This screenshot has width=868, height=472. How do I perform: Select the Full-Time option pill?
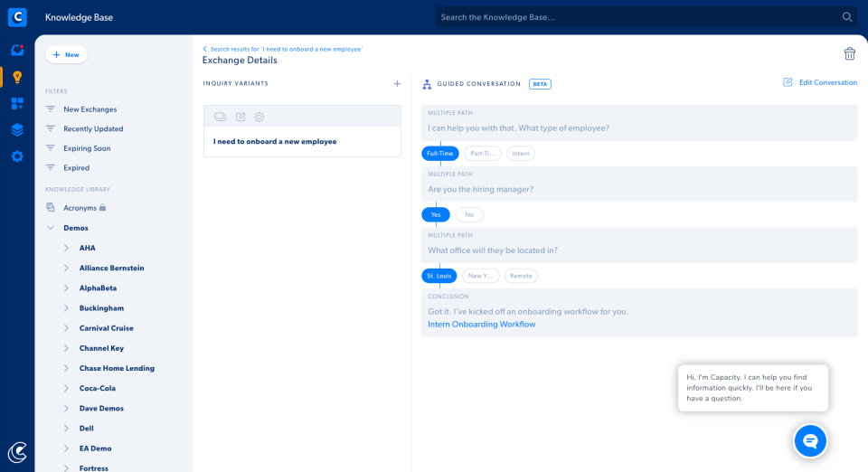tap(440, 154)
